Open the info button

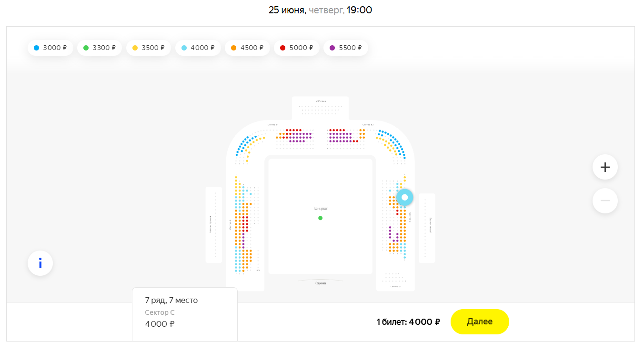[x=40, y=263]
